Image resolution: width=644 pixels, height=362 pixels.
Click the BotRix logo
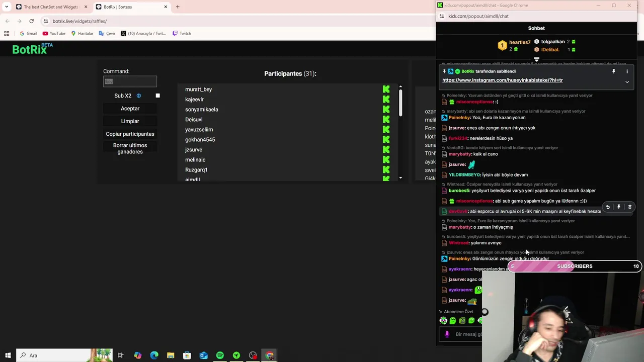click(32, 49)
